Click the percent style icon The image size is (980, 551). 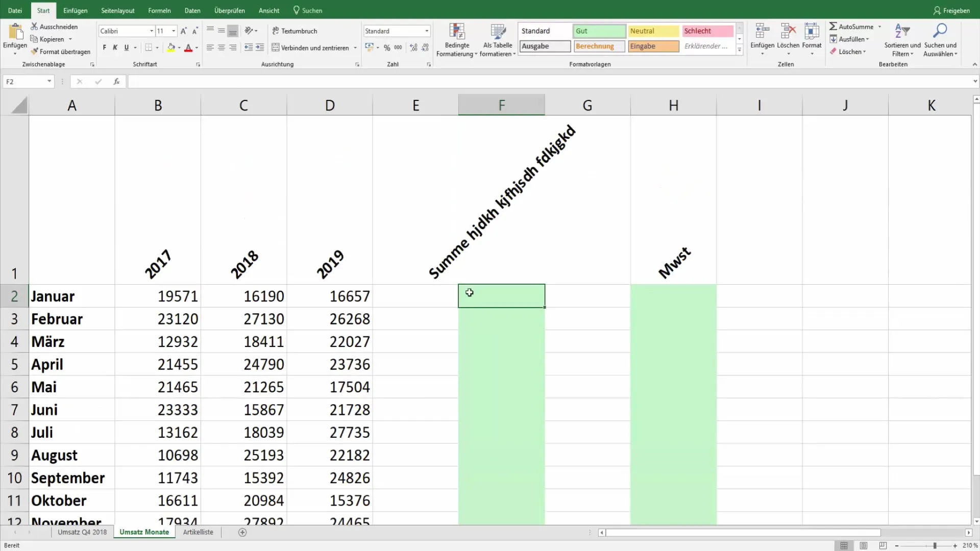click(x=387, y=47)
